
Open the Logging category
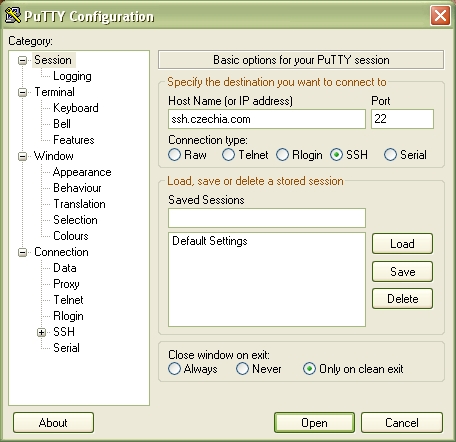pyautogui.click(x=72, y=76)
